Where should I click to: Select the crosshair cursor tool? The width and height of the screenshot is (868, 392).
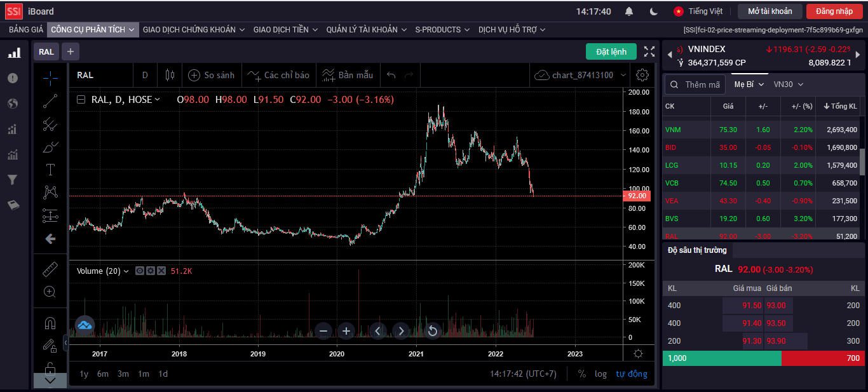[50, 78]
